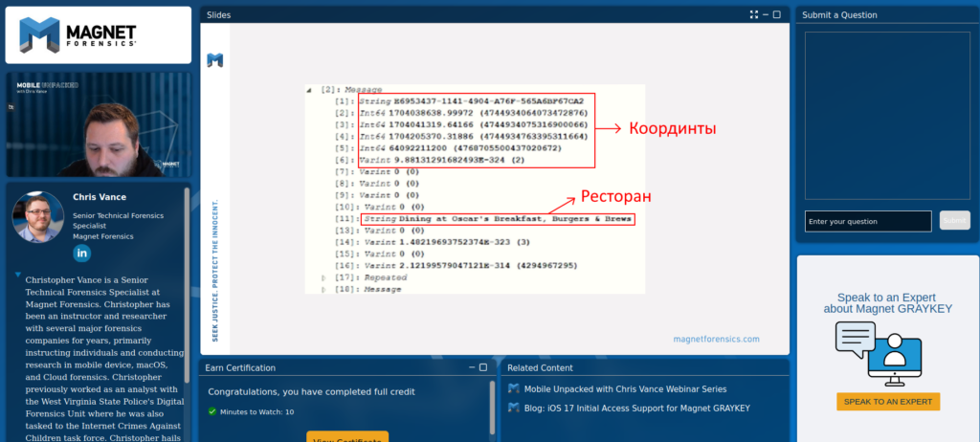Minimize the Earn Certification panel
980x442 pixels.
coord(472,367)
